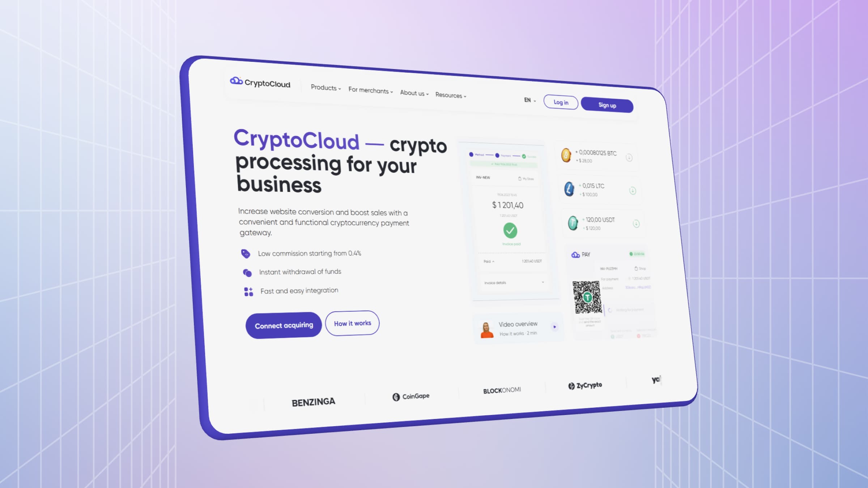Click the Benzinga media logo

[x=314, y=402]
